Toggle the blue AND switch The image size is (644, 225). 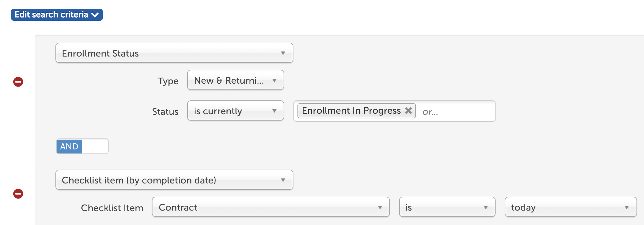[69, 147]
